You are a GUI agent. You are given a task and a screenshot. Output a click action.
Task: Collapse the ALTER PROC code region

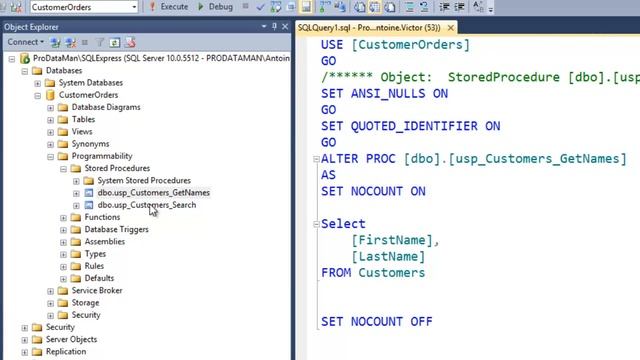(x=316, y=159)
